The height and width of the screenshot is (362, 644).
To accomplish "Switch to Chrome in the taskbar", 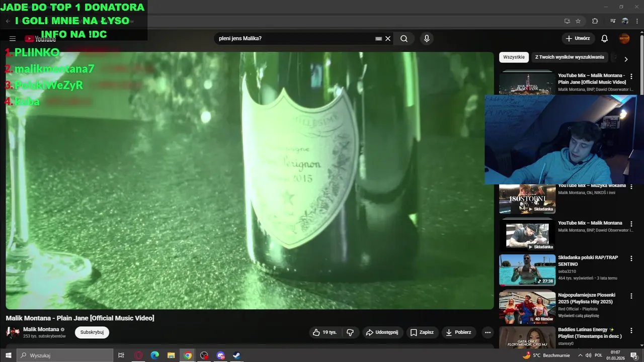I will (188, 355).
